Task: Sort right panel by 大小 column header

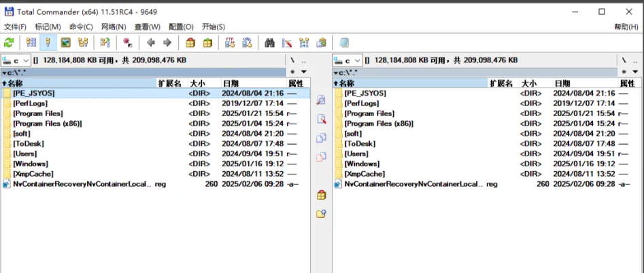Action: [x=536, y=84]
